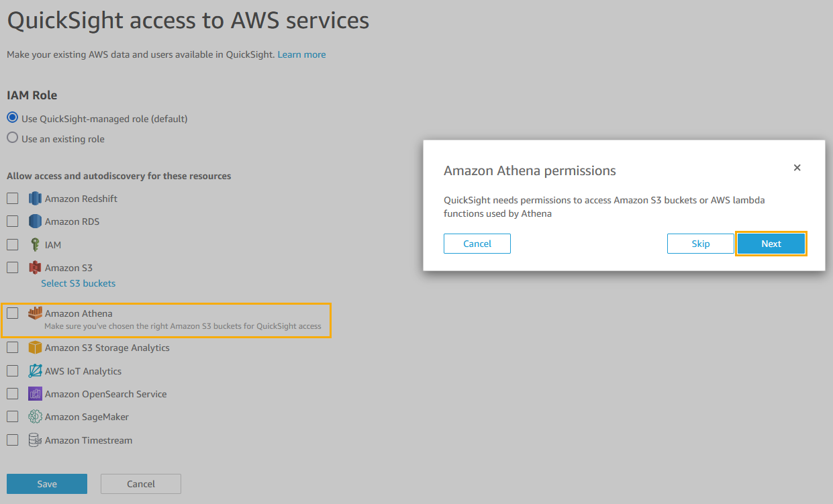Choose the QuickSight-managed role radio button

12,118
